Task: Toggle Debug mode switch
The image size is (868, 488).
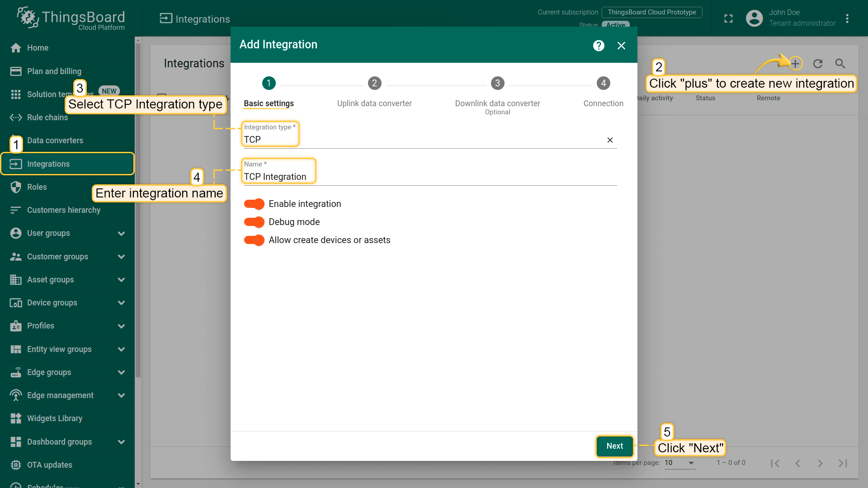Action: coord(254,222)
